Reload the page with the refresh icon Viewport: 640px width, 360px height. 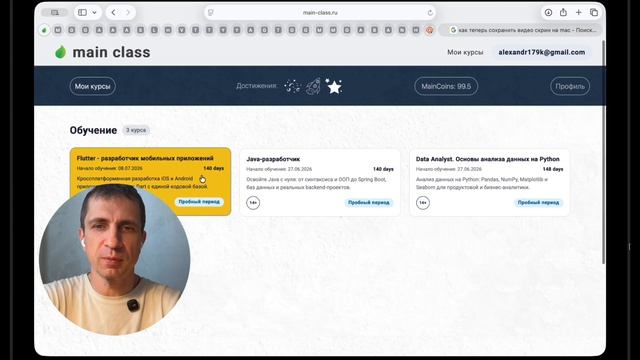[430, 13]
